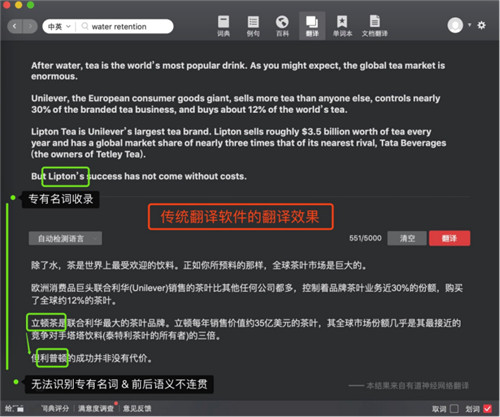Open the 百科 encyclopedia globe icon
Image resolution: width=500 pixels, height=417 pixels.
(282, 26)
